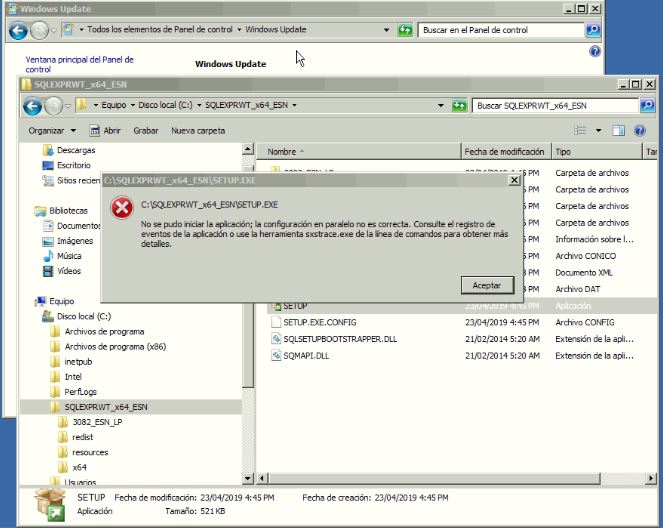
Task: Select redist subfolder in tree
Action: [76, 437]
